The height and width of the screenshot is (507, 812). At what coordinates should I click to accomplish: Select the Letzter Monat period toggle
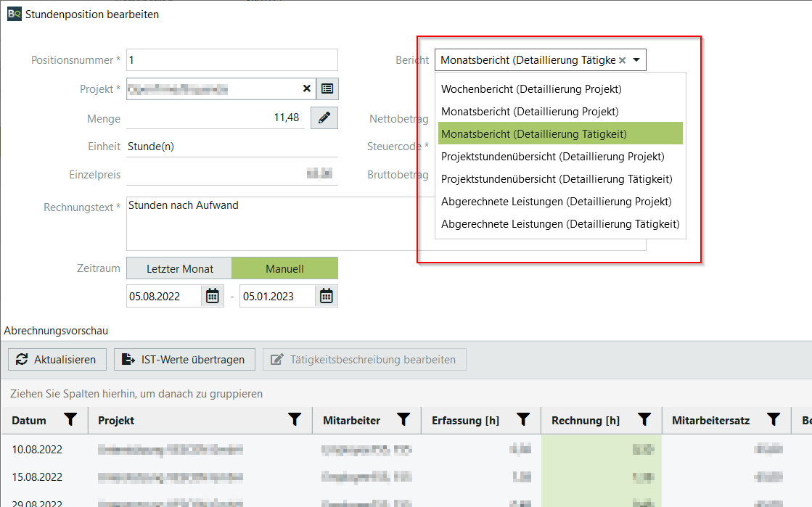(179, 268)
